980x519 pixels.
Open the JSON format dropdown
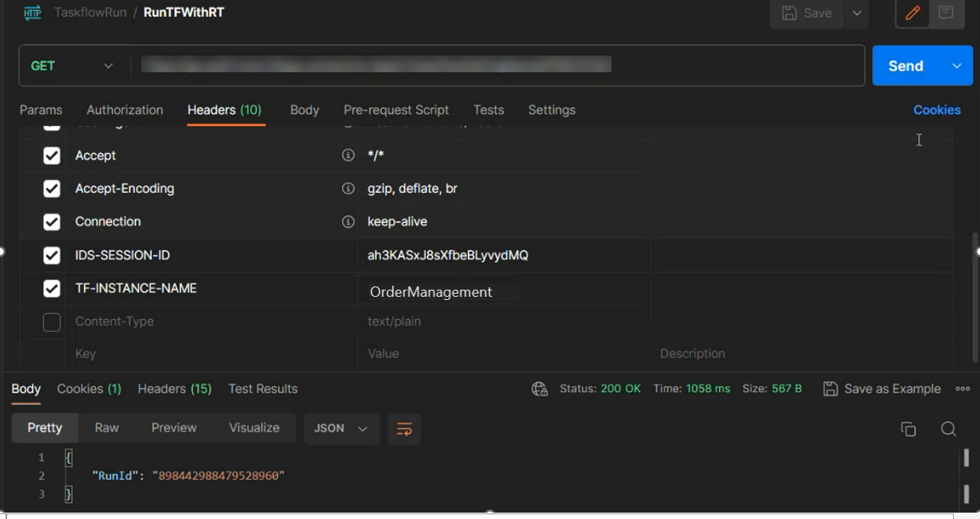click(341, 429)
